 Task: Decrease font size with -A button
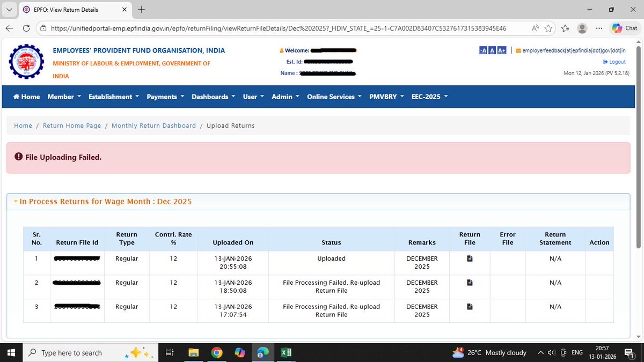pyautogui.click(x=483, y=50)
